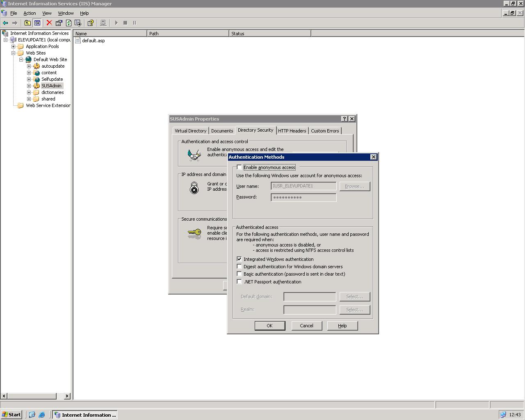This screenshot has width=525, height=420.
Task: Check Basic authentication option
Action: [x=240, y=274]
